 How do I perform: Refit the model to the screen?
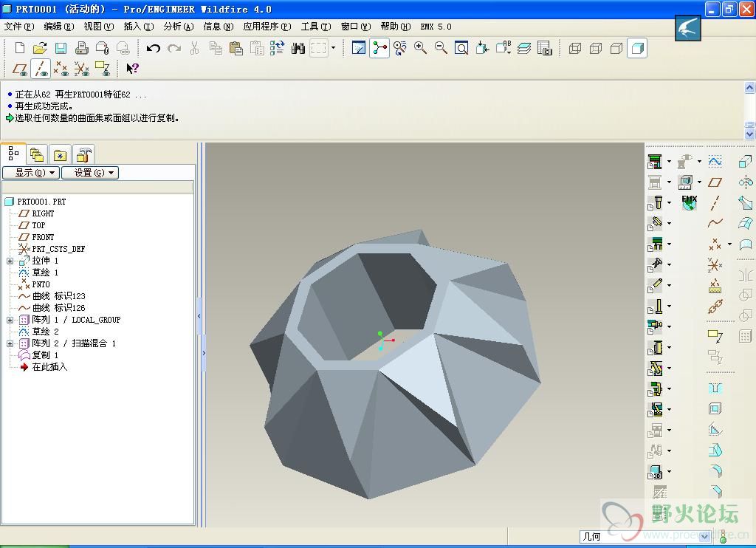(461, 48)
